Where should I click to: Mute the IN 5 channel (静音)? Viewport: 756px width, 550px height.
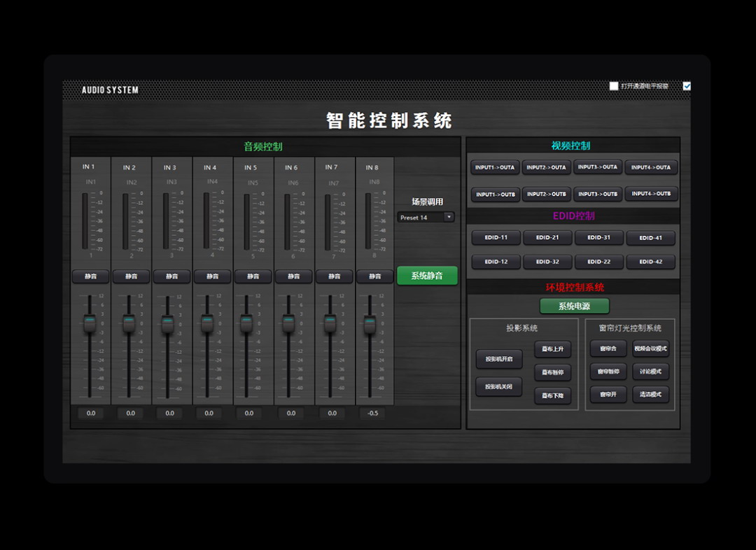253,276
